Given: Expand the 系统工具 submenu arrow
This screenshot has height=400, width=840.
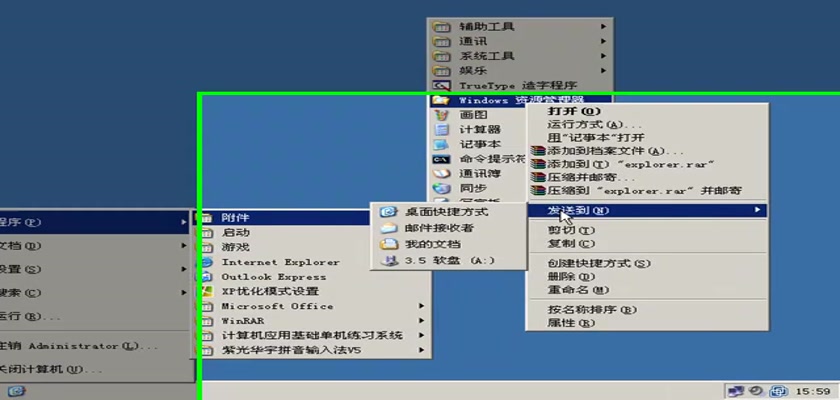Looking at the screenshot, I should point(603,56).
